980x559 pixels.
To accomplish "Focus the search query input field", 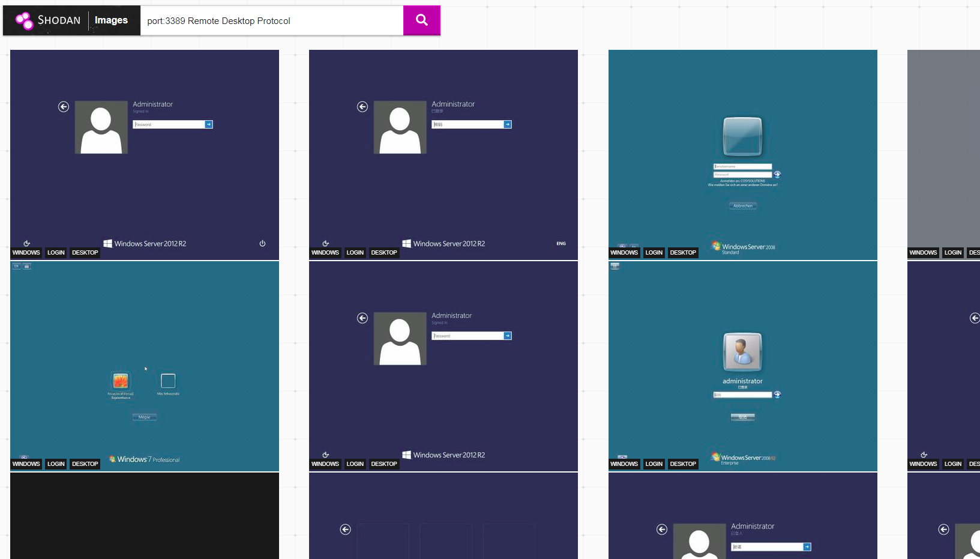I will click(272, 21).
